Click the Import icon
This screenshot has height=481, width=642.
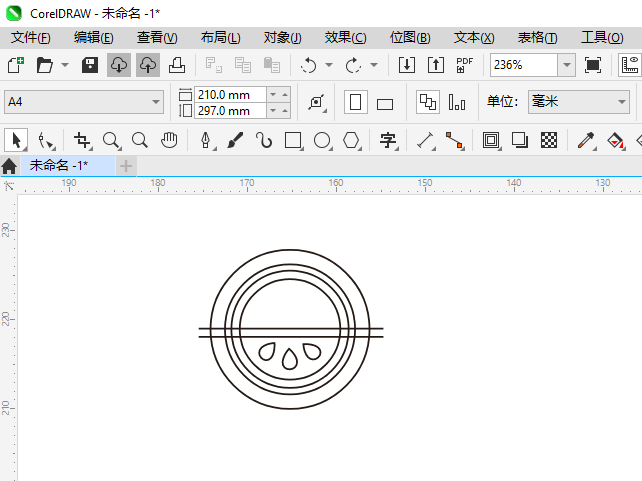tap(407, 65)
